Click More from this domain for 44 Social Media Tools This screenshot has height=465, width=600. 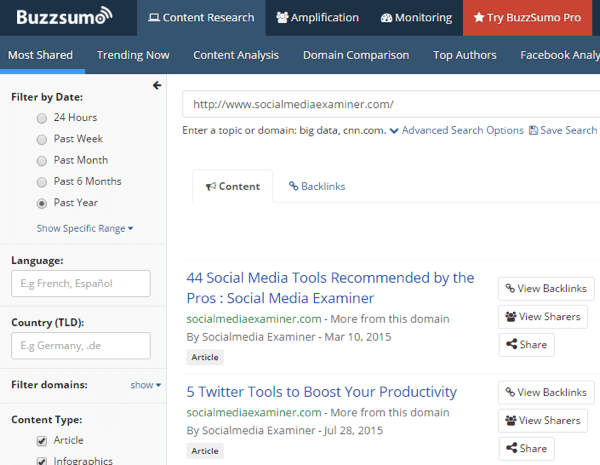click(390, 319)
